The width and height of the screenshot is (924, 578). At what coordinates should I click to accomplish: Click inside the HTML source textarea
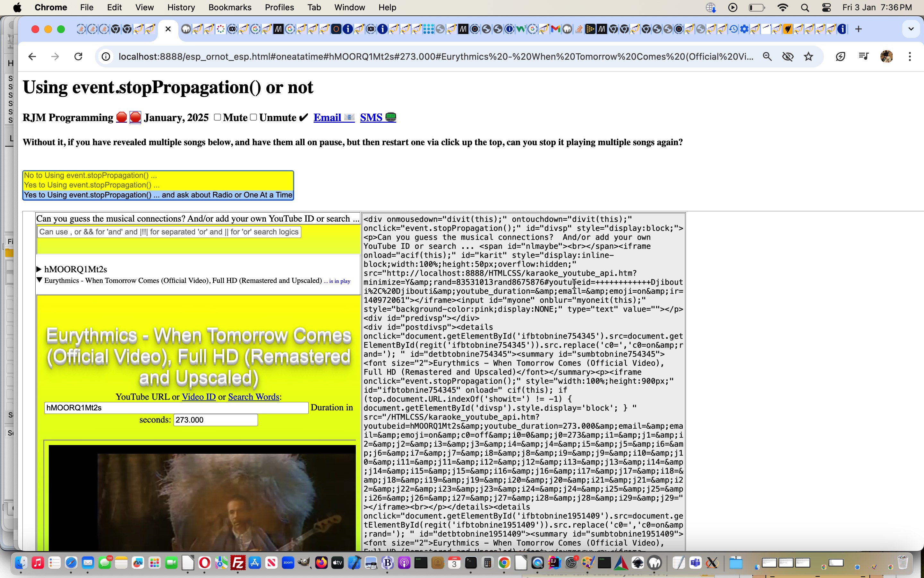pos(524,381)
